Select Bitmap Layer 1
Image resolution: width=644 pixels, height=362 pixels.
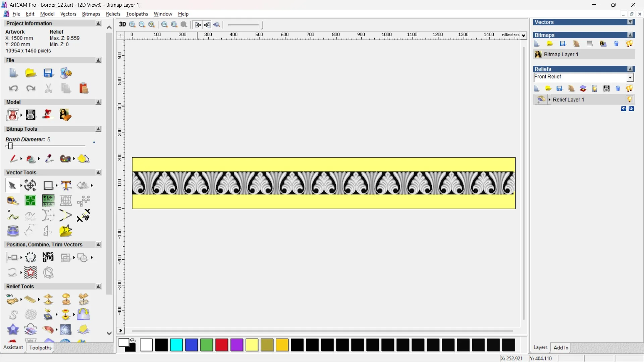pyautogui.click(x=561, y=54)
